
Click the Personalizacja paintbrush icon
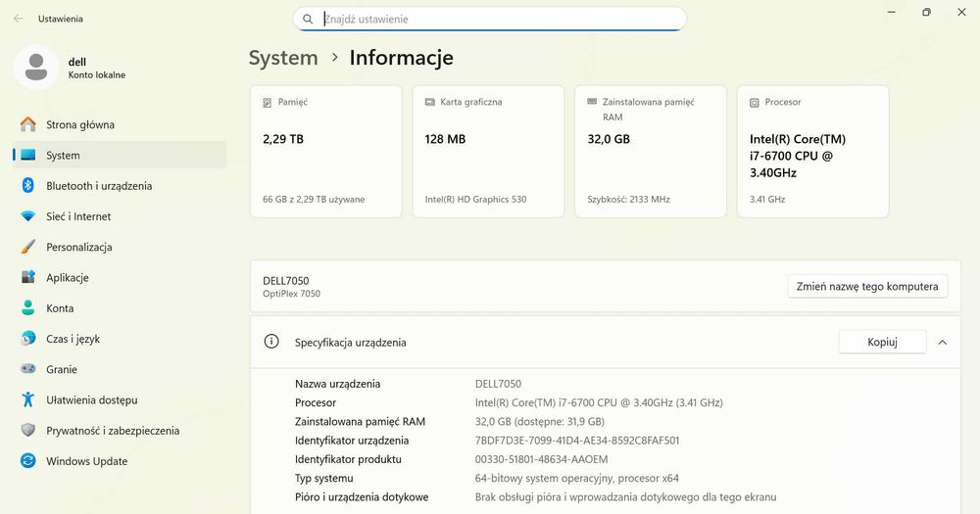coord(28,247)
